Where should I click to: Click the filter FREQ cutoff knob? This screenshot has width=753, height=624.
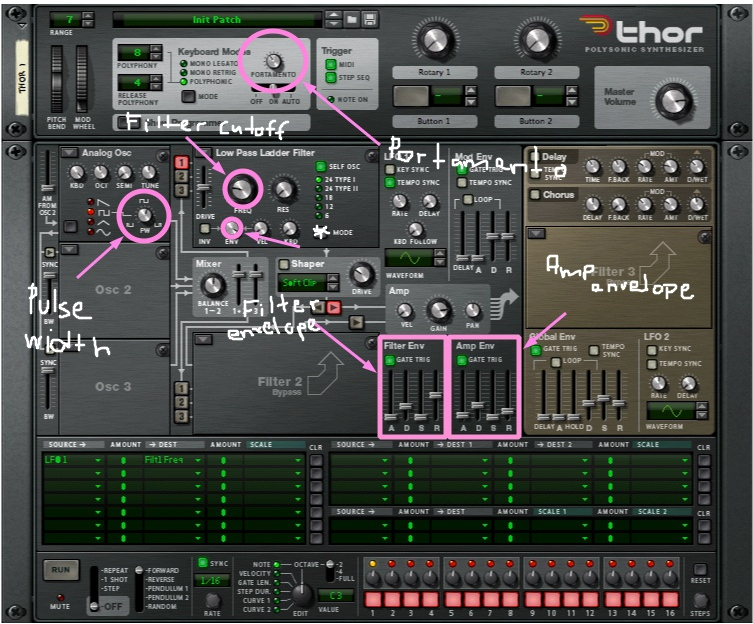pos(241,188)
